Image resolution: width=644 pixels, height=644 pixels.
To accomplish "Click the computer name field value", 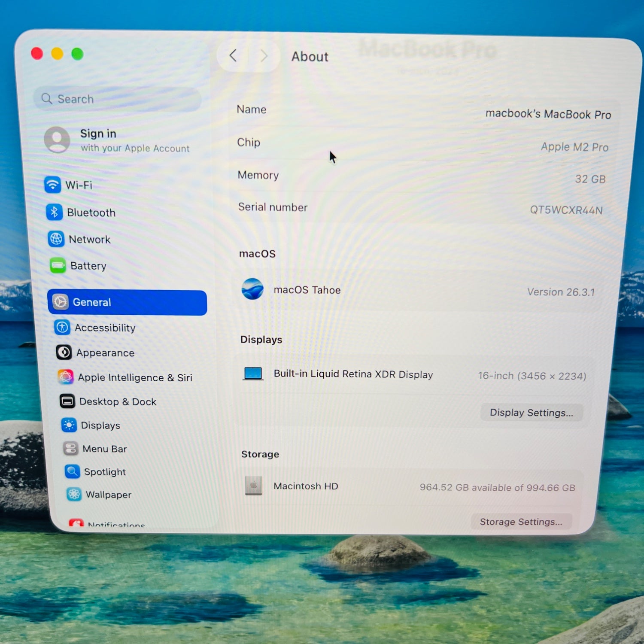I will click(548, 114).
